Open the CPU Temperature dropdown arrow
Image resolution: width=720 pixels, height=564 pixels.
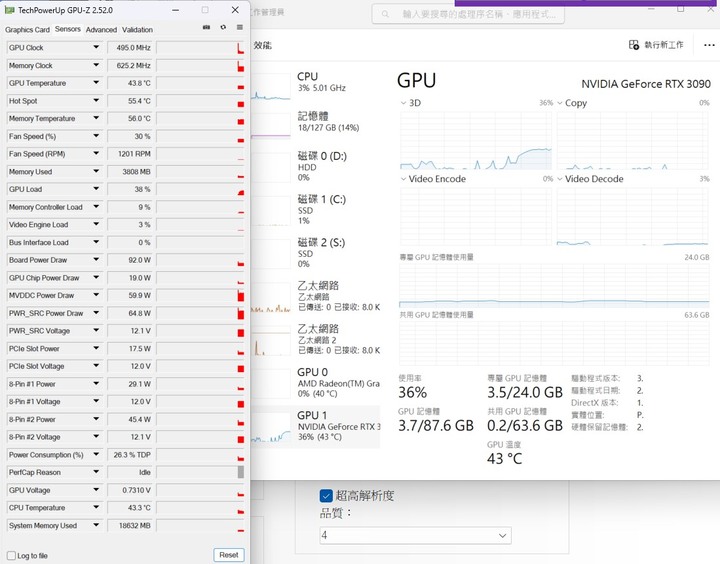[96, 508]
